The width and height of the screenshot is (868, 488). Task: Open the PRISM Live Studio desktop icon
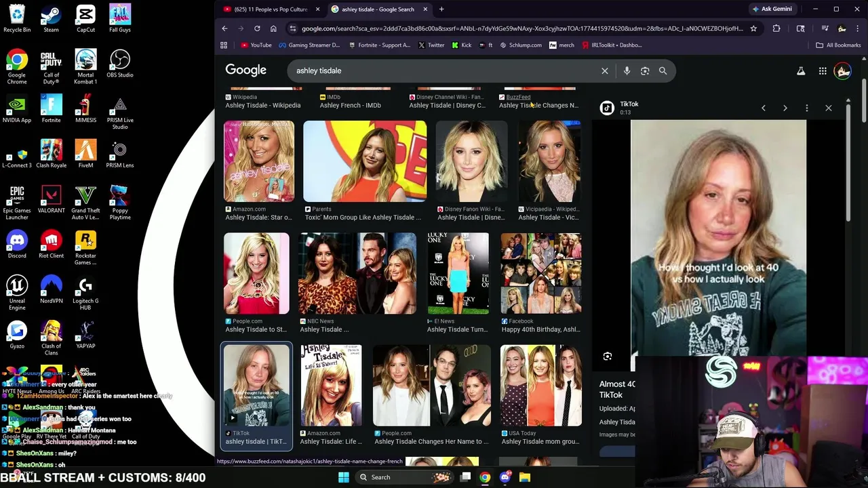(120, 113)
